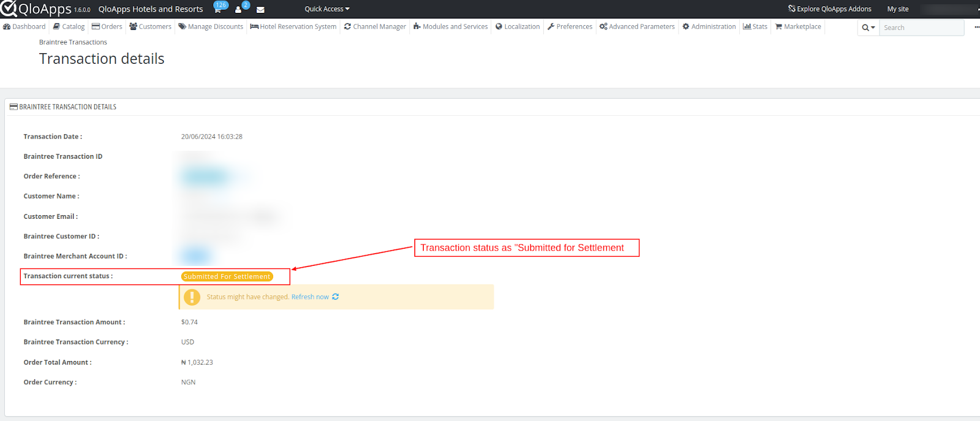Click the credit card icon in panel header
Image resolution: width=980 pixels, height=421 pixels.
pos(13,107)
